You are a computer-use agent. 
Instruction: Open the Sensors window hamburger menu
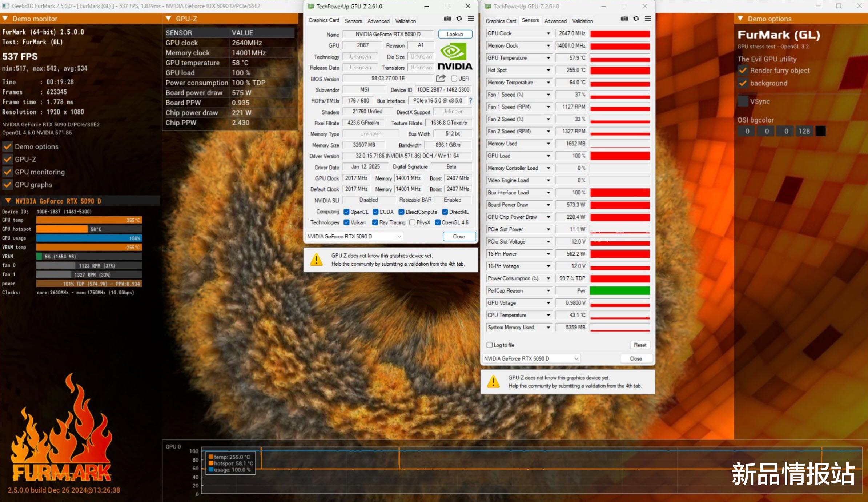pyautogui.click(x=648, y=19)
